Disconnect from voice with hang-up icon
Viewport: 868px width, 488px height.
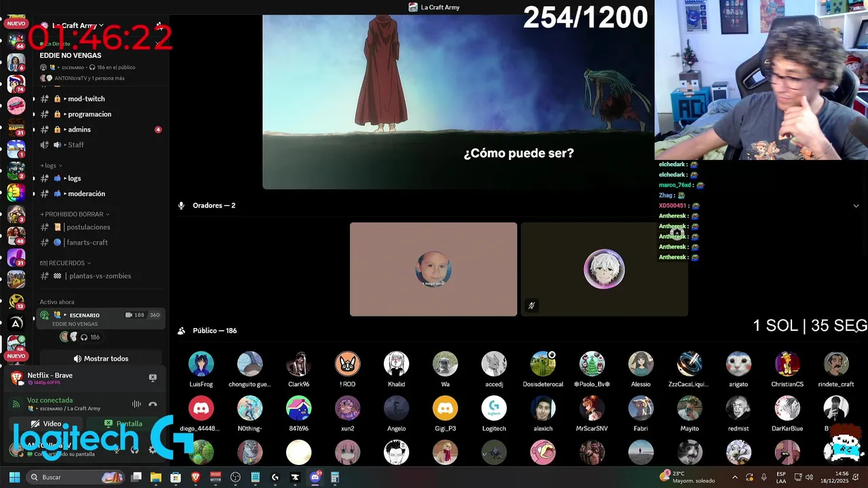pos(153,404)
